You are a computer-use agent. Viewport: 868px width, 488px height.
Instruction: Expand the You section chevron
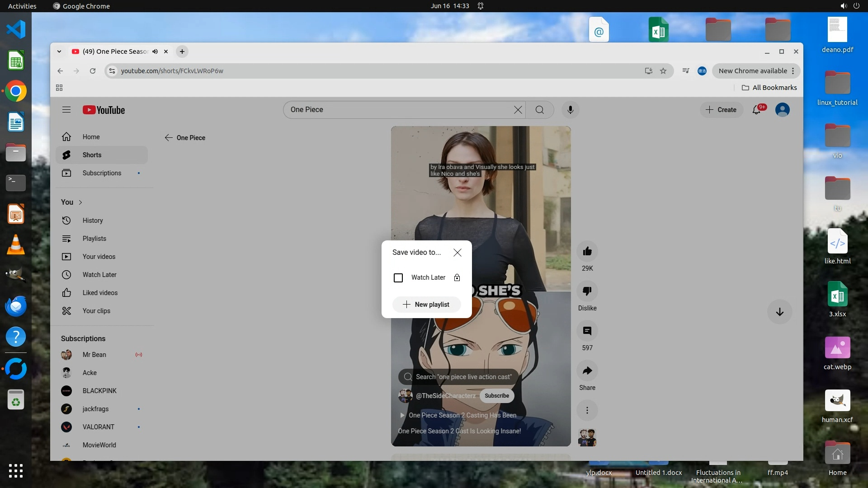[80, 202]
